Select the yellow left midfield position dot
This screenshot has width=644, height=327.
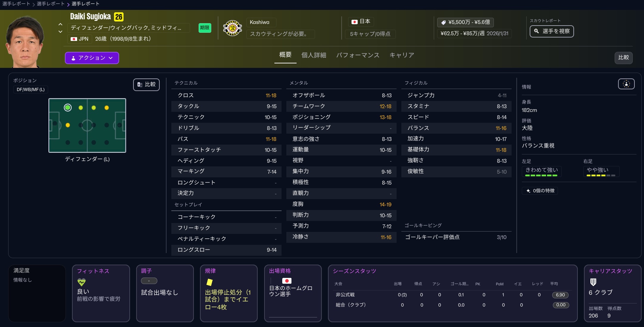click(68, 125)
